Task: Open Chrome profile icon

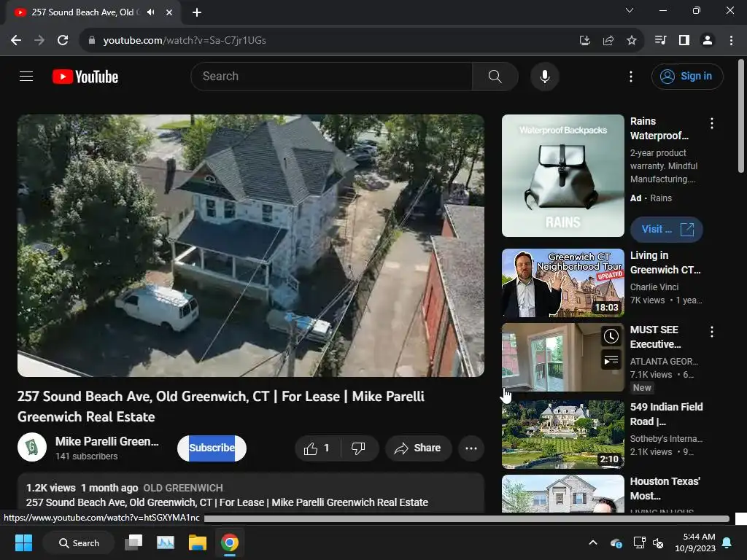Action: coord(708,41)
